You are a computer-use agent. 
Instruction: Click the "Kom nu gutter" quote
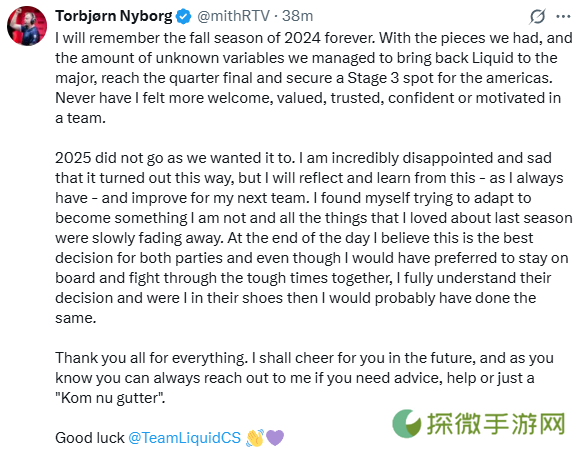[x=110, y=398]
